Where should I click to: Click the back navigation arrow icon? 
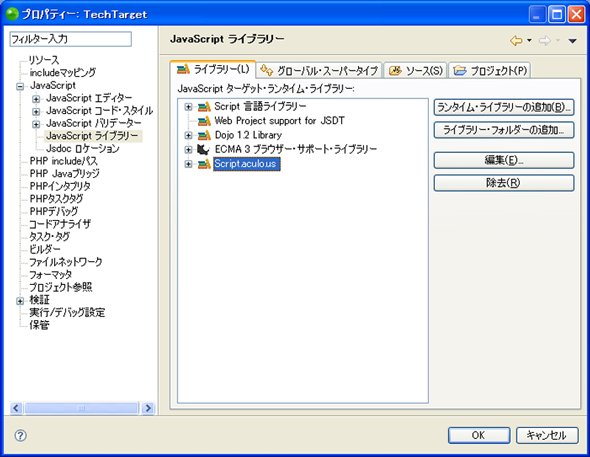(516, 40)
